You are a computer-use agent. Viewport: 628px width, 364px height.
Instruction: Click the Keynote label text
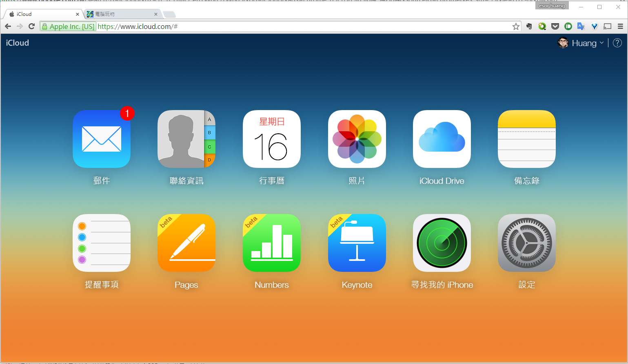point(357,285)
